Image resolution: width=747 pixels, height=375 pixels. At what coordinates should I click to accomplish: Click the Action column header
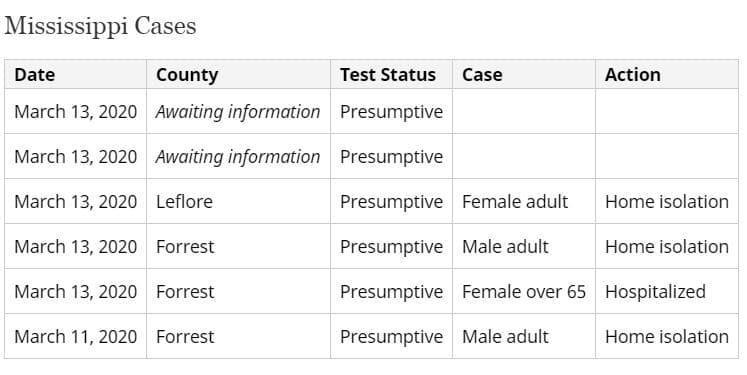tap(666, 74)
